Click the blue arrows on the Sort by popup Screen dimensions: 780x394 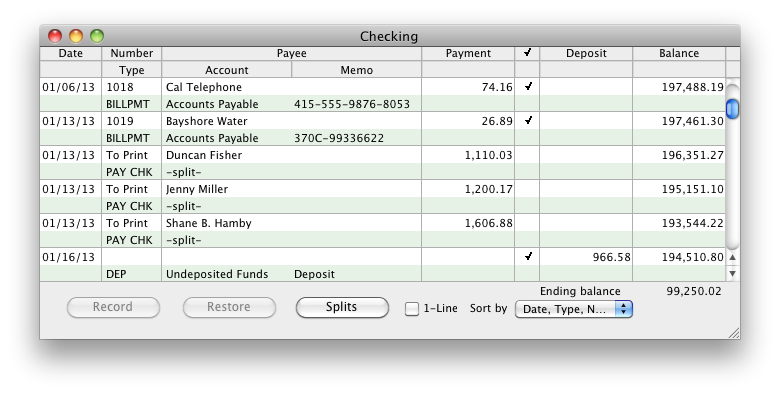pyautogui.click(x=623, y=309)
